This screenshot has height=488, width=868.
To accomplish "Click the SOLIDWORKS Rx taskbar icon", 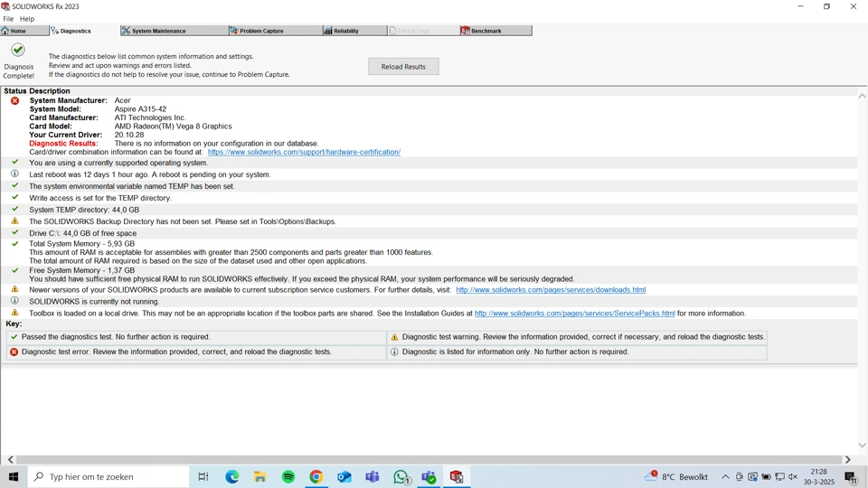I will (x=457, y=476).
